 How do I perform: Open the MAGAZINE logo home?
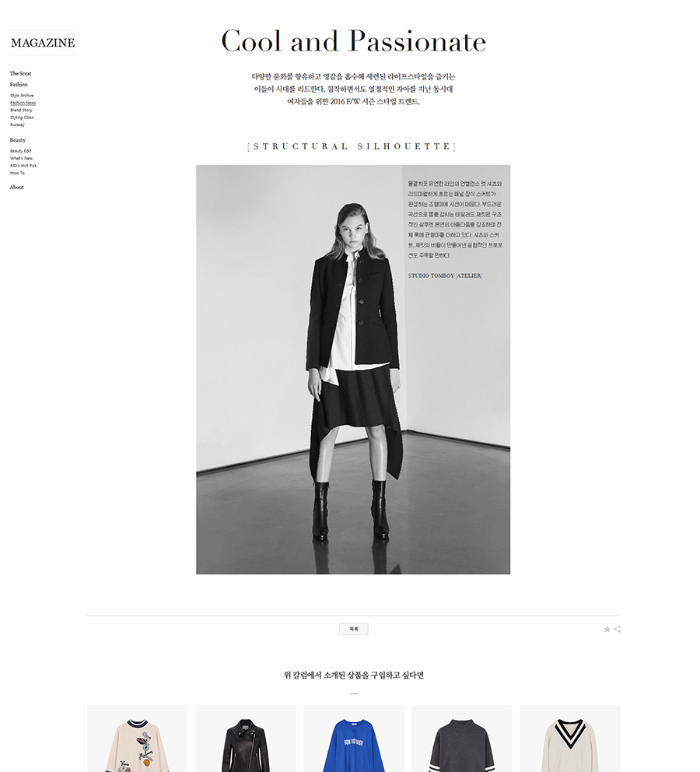43,43
